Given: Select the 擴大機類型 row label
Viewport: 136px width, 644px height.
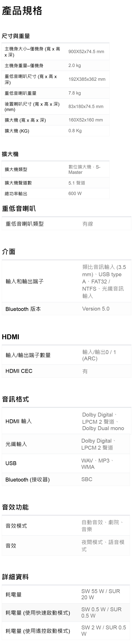Looking at the screenshot, I should coord(16,170).
